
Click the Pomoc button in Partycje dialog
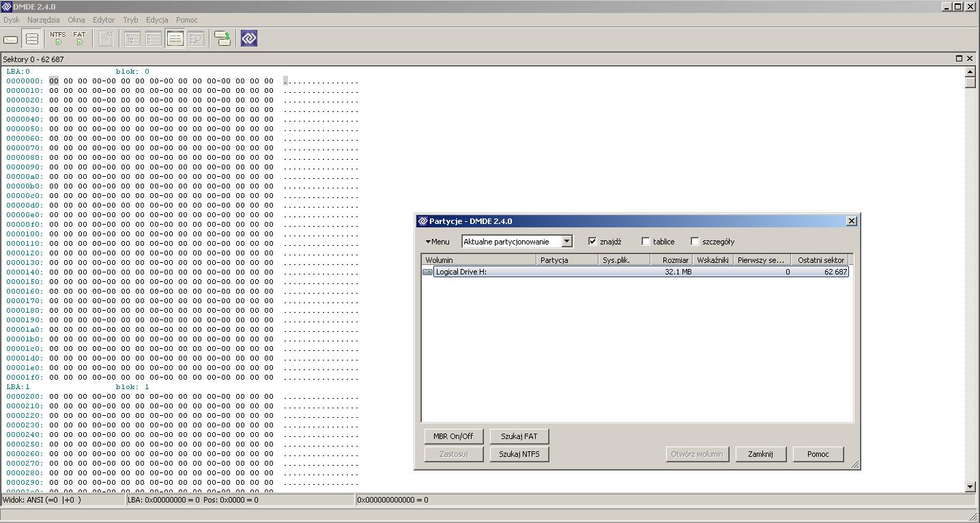[x=818, y=454]
